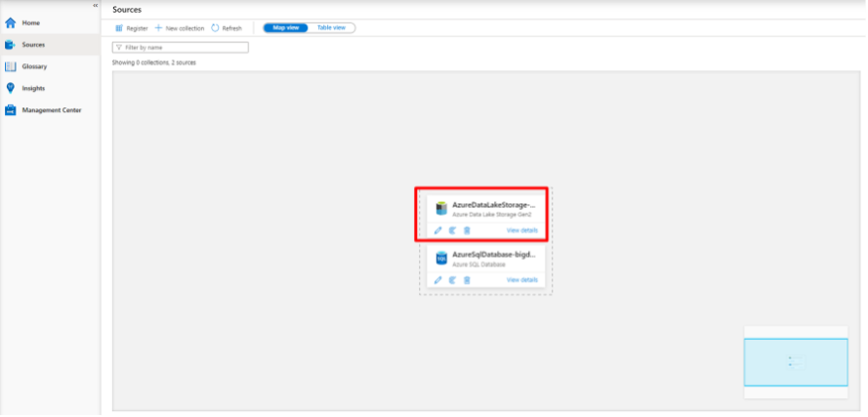Collapse the left navigation pane
868x417 pixels.
coord(96,5)
